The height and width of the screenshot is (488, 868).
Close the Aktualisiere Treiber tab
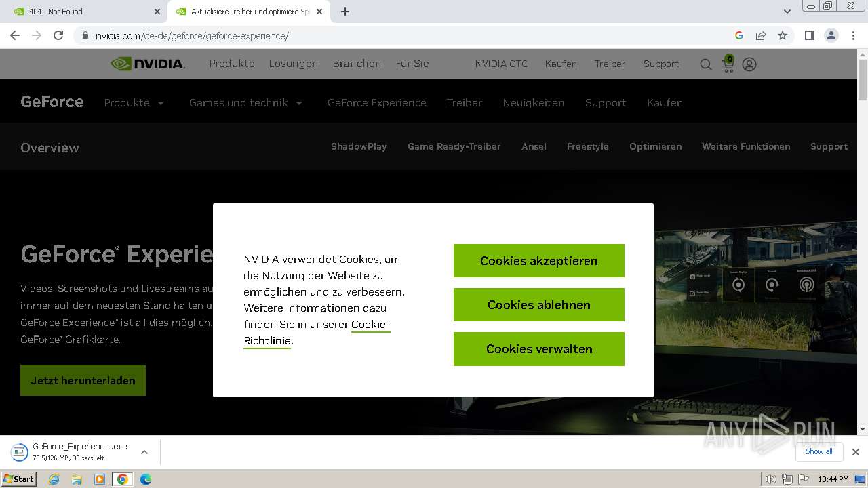point(319,12)
